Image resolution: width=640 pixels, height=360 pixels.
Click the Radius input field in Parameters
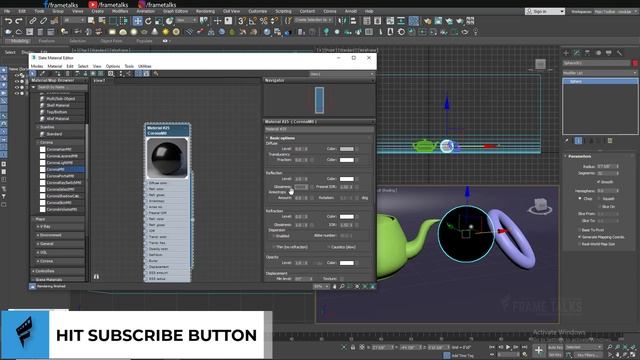pos(606,167)
